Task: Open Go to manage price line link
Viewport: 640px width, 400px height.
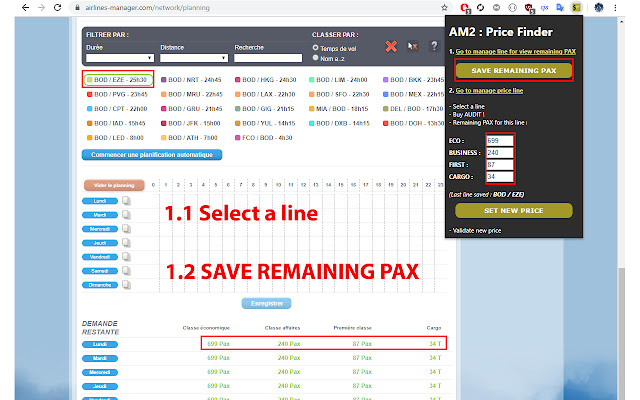Action: pos(489,91)
